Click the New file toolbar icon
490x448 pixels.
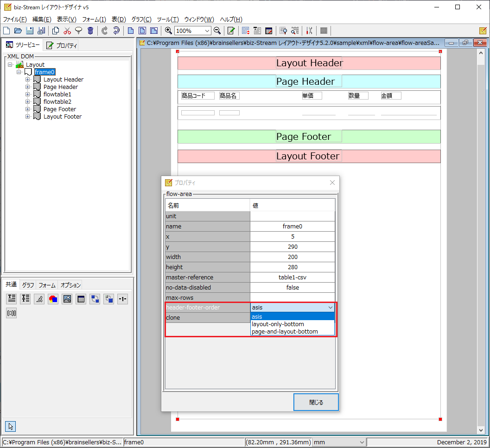point(6,31)
